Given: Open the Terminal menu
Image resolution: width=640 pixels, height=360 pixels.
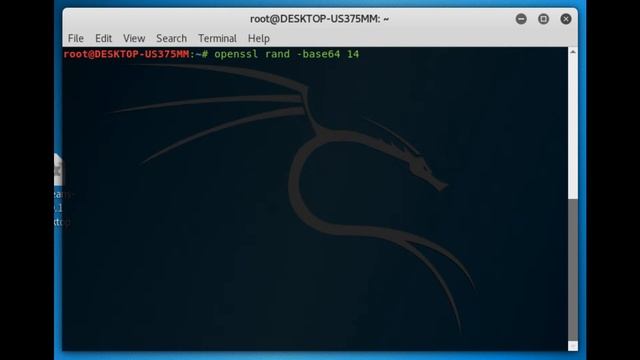Looking at the screenshot, I should click(x=217, y=38).
